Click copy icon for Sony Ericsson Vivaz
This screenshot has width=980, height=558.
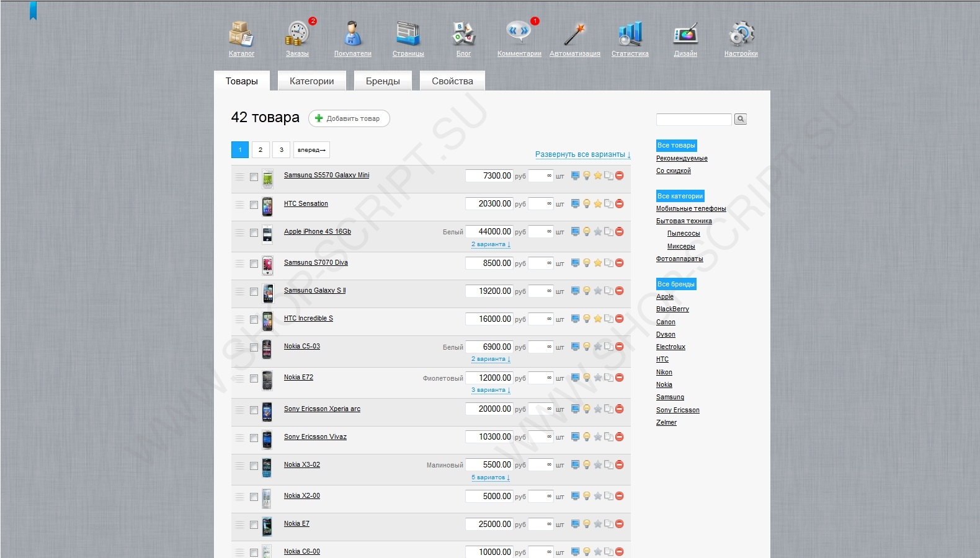pos(608,437)
